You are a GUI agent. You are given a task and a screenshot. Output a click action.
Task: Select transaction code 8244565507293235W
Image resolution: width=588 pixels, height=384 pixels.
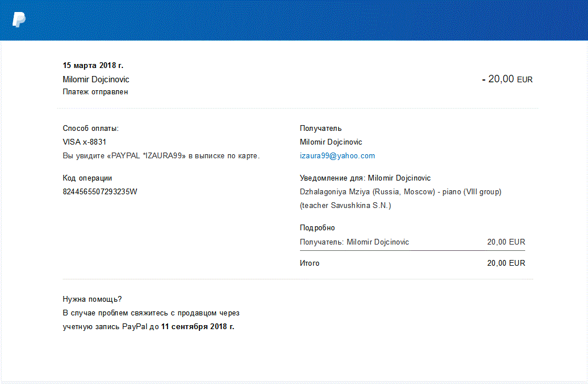(x=100, y=191)
